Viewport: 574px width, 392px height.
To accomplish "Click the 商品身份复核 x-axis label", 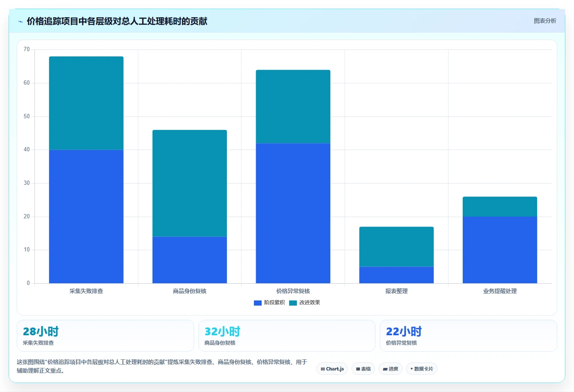I will (x=189, y=291).
